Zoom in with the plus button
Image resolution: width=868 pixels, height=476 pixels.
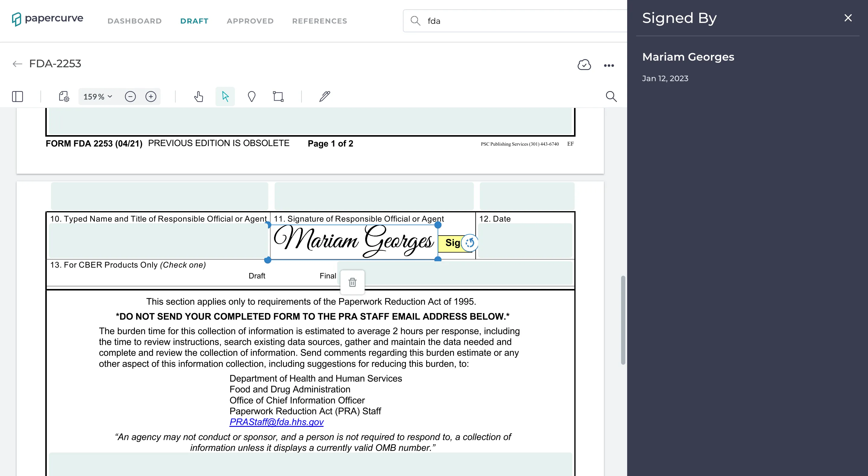[151, 96]
